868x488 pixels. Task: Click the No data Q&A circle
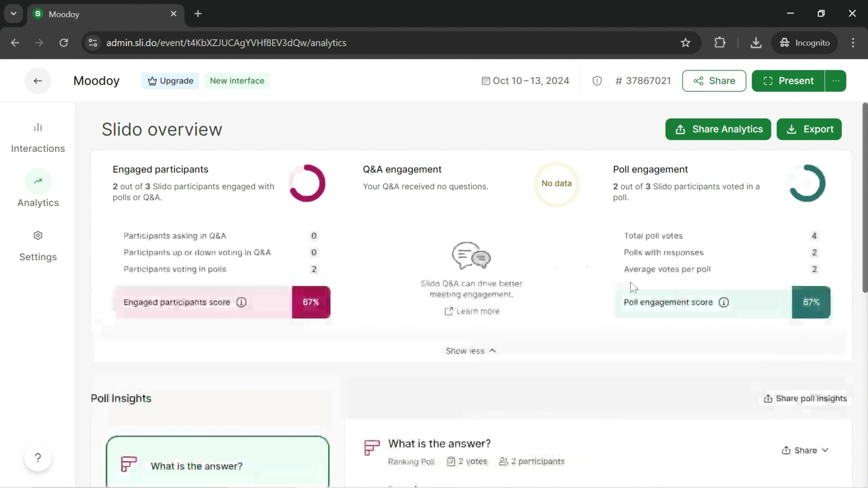tap(557, 184)
